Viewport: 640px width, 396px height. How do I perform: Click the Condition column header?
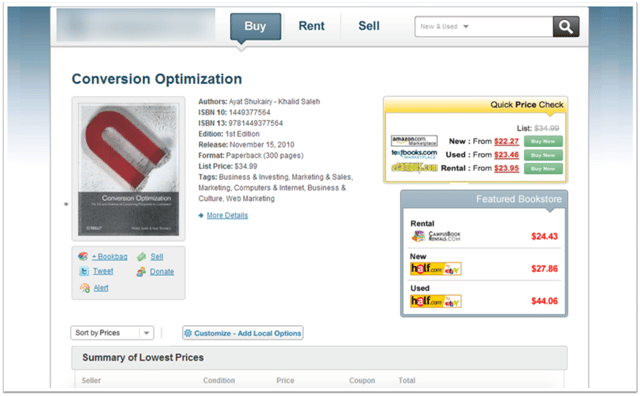pos(219,380)
